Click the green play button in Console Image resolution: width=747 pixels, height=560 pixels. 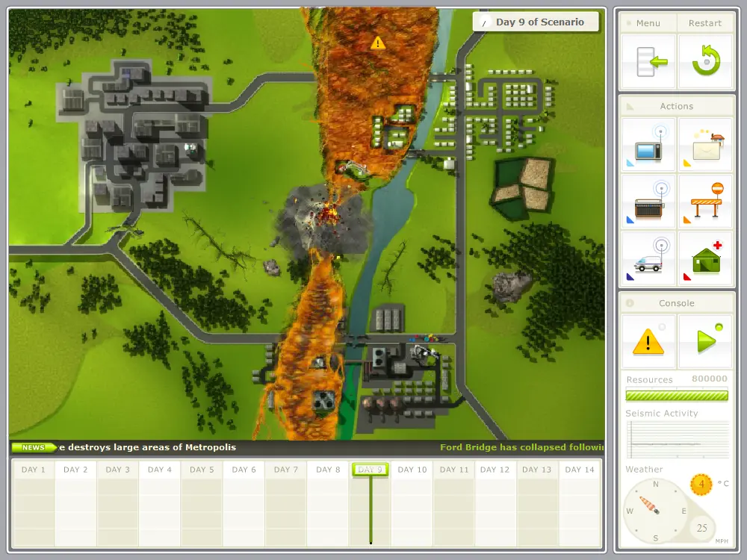click(706, 341)
